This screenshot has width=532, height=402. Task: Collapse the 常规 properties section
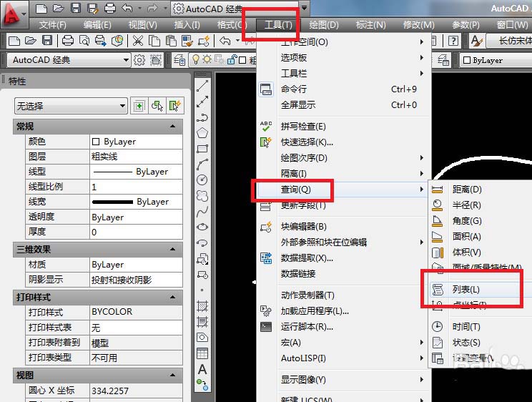click(173, 127)
